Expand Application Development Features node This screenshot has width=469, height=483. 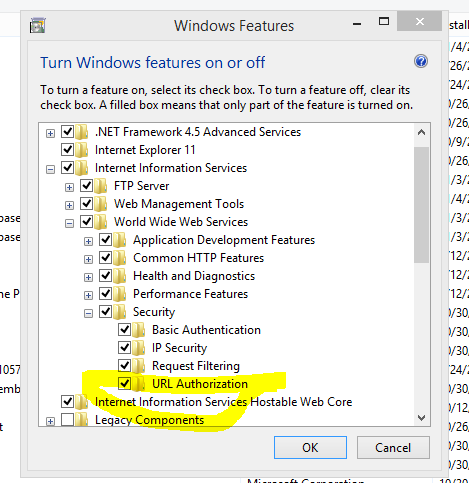[88, 242]
